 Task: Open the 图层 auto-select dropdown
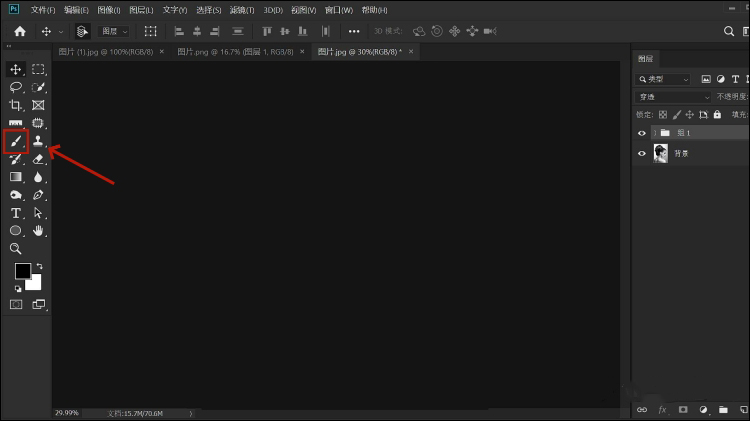[114, 32]
